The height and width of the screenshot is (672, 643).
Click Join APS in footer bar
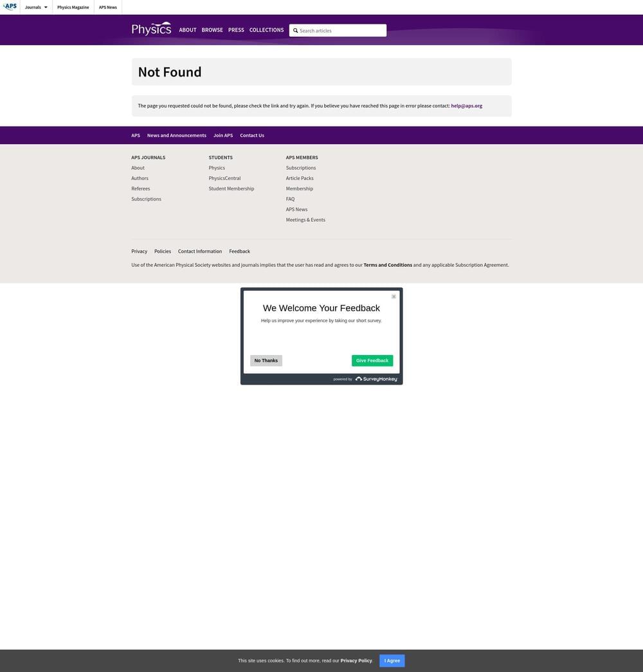click(223, 136)
